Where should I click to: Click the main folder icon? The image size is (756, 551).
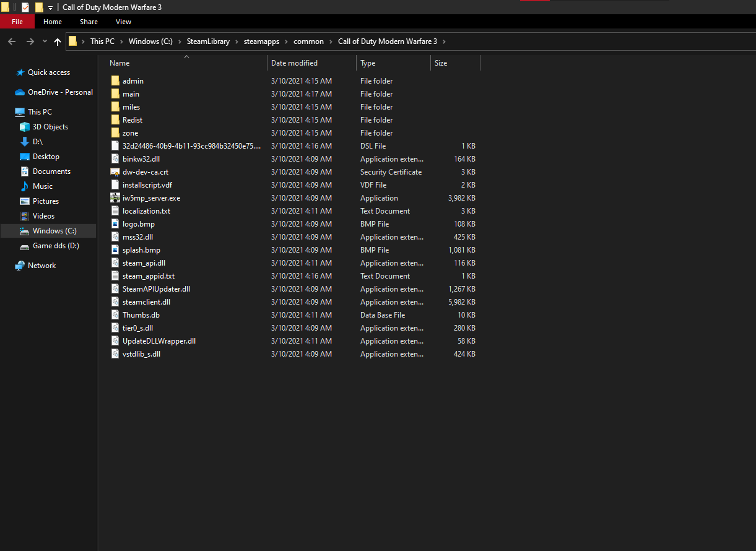(115, 94)
